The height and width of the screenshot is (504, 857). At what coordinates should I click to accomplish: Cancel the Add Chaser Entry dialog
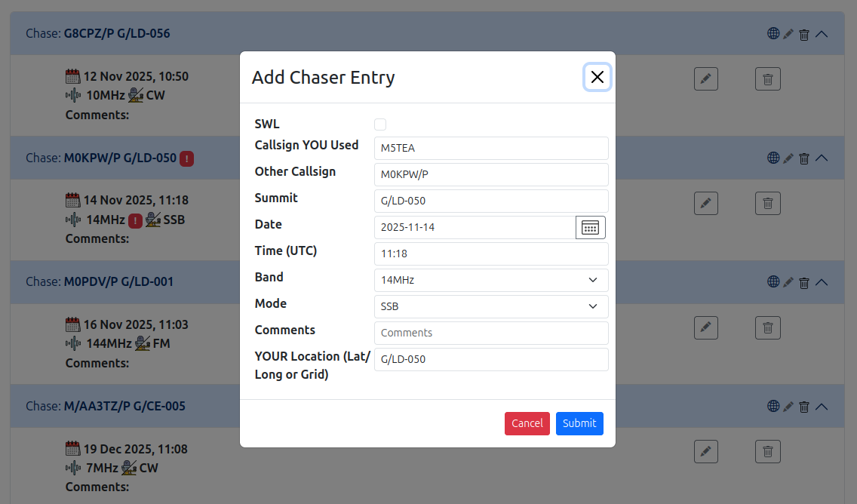point(527,423)
